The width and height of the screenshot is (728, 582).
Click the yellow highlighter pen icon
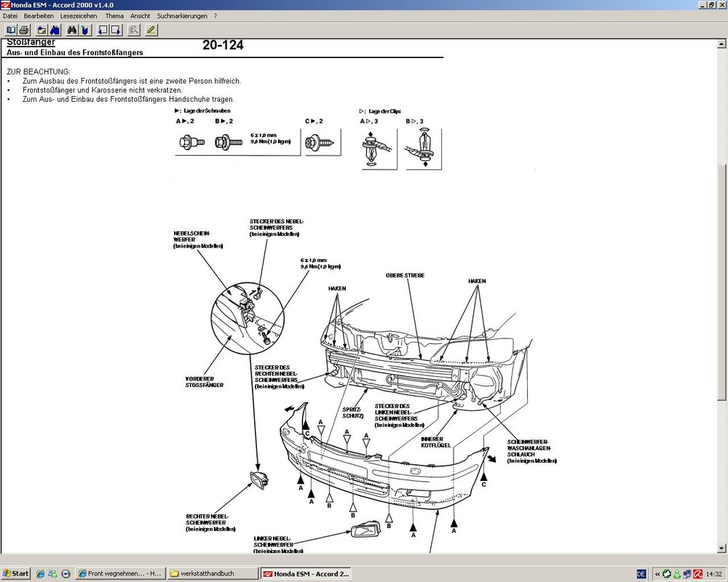click(151, 30)
